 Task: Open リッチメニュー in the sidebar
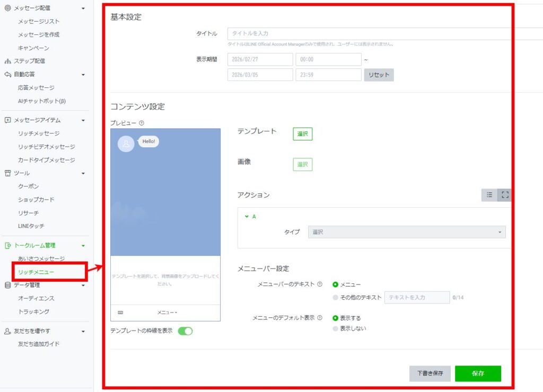coord(36,272)
